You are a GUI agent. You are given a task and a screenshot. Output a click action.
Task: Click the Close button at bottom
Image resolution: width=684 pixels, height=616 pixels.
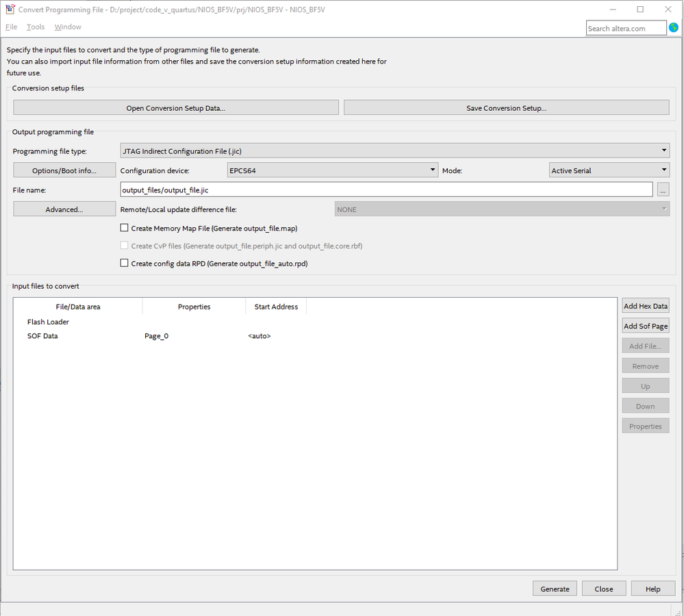(x=604, y=589)
